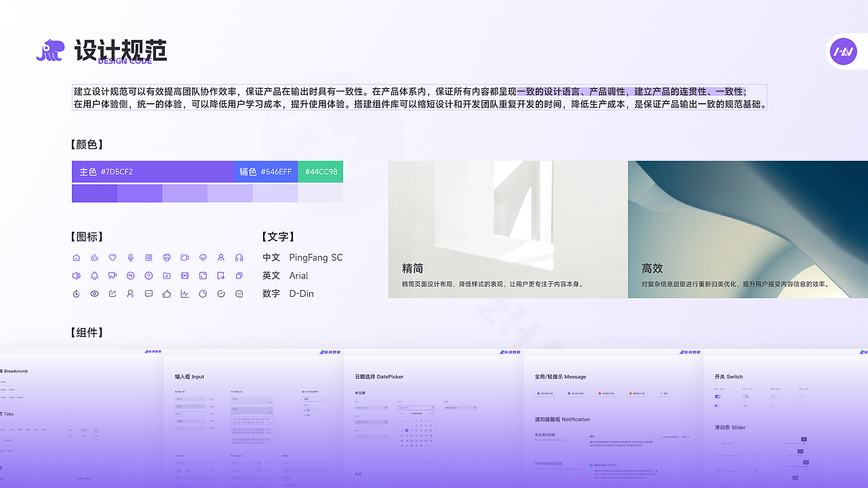The height and width of the screenshot is (488, 868).
Task: Pick the green swatch #44CC98
Action: click(x=320, y=171)
